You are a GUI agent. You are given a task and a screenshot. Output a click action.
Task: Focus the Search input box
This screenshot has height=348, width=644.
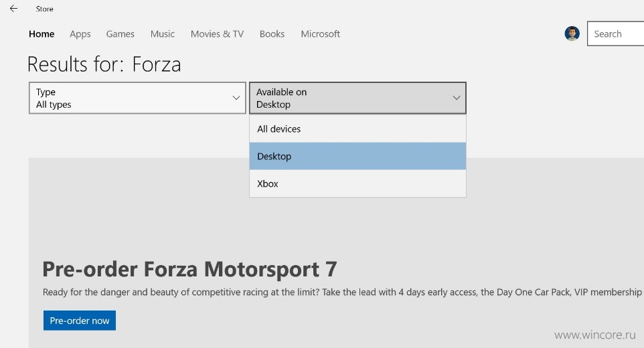(616, 33)
